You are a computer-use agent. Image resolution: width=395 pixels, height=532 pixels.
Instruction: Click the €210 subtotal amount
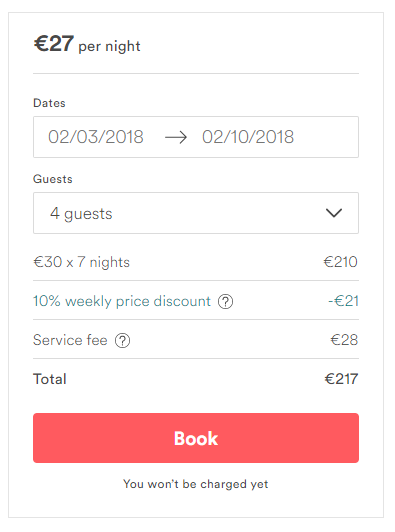tap(341, 262)
